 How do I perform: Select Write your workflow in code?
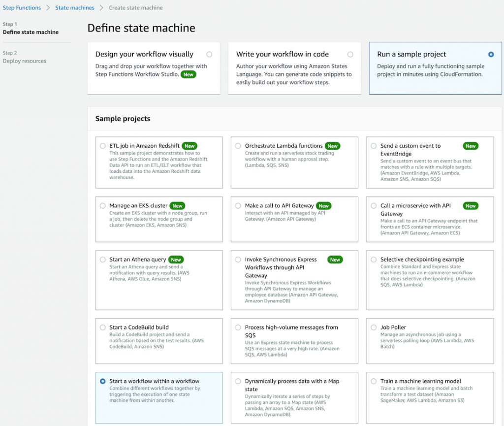click(x=350, y=55)
